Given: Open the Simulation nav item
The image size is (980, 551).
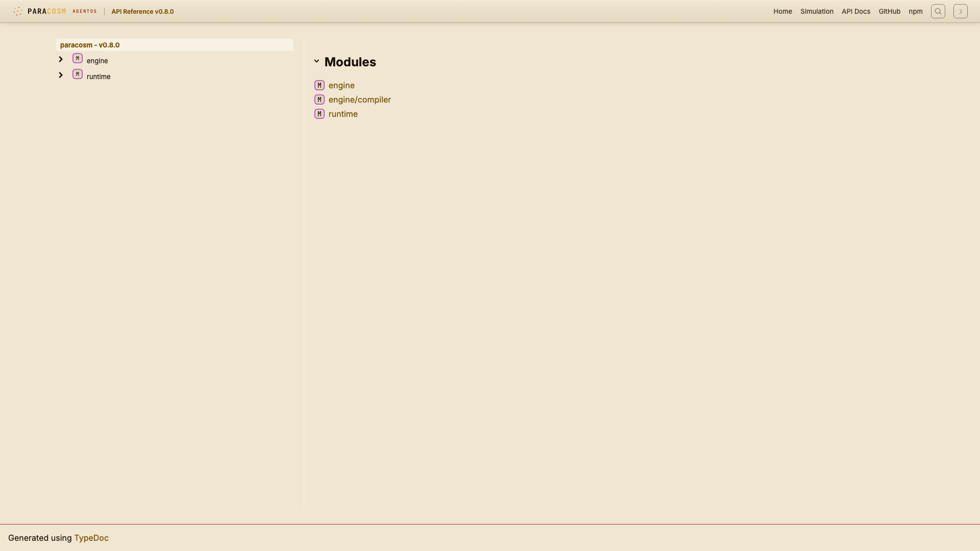Looking at the screenshot, I should point(817,11).
